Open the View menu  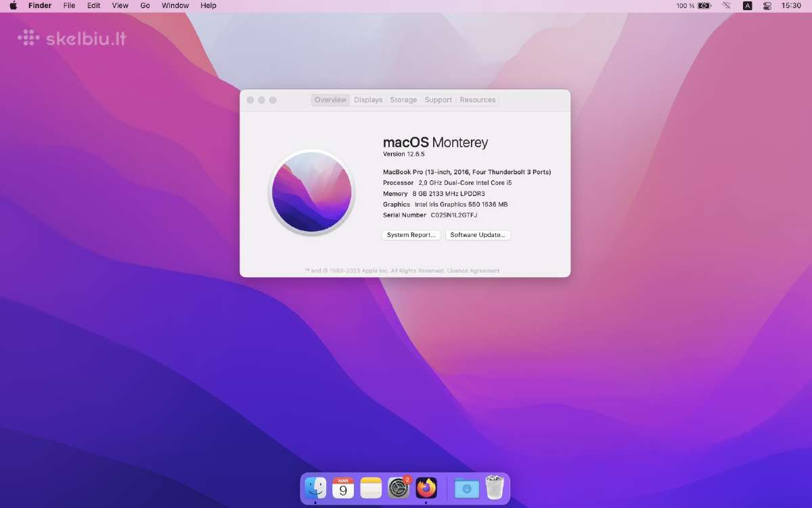[120, 5]
